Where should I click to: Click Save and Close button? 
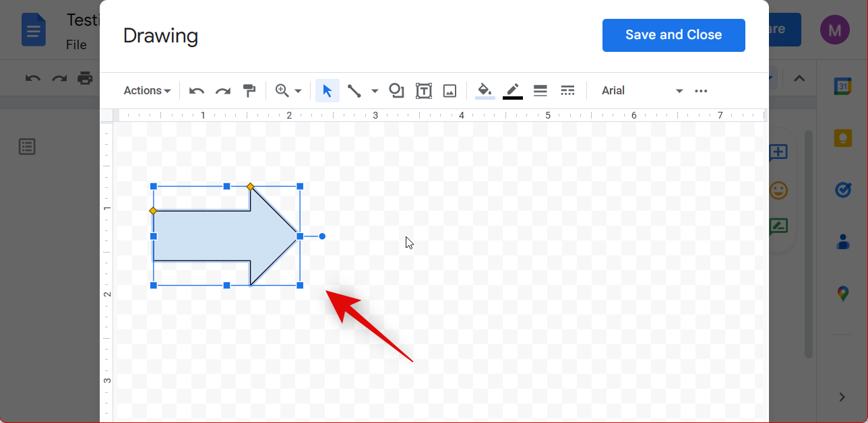[673, 35]
